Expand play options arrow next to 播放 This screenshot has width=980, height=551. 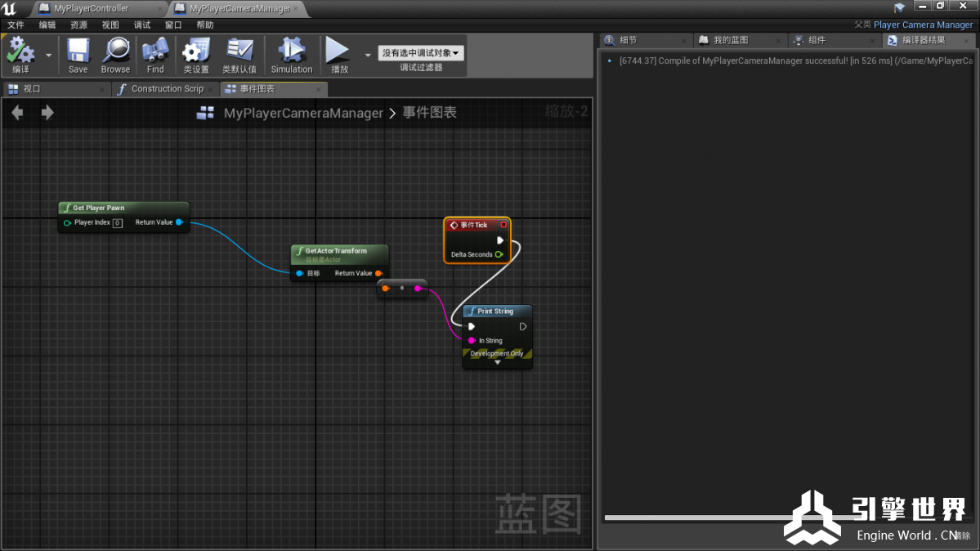(x=368, y=56)
